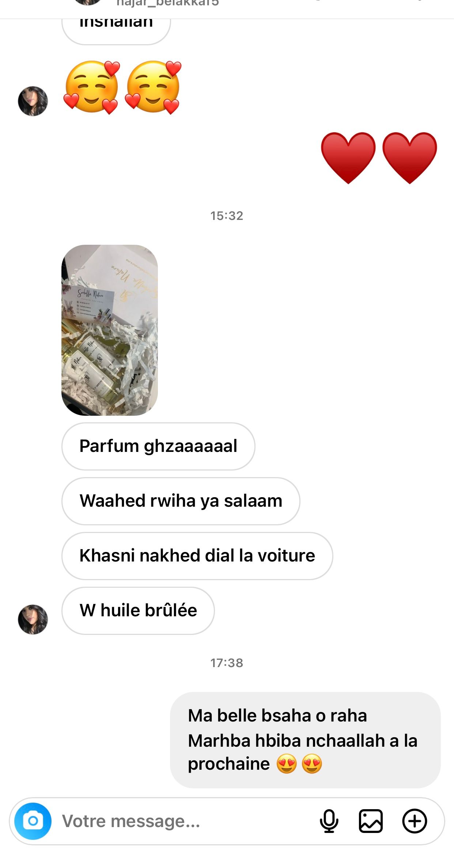Image resolution: width=454 pixels, height=868 pixels.
Task: Open the photo gallery icon
Action: point(371,821)
